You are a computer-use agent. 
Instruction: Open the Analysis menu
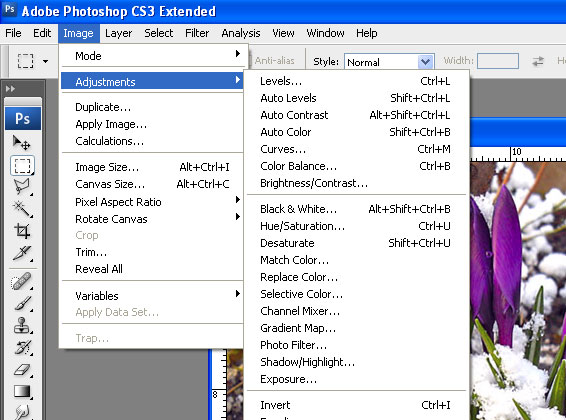pyautogui.click(x=241, y=33)
